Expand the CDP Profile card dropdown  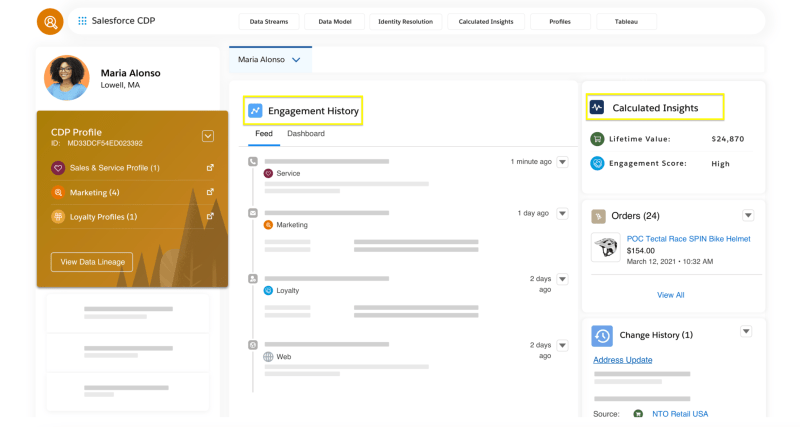coord(208,136)
